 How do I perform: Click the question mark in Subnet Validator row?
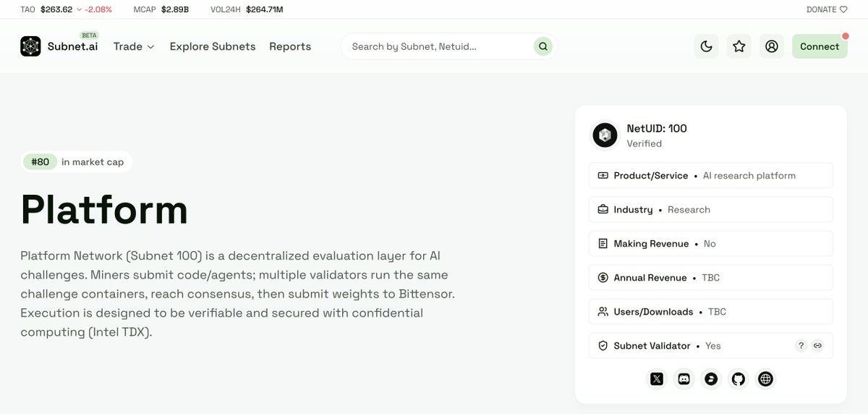pyautogui.click(x=801, y=346)
